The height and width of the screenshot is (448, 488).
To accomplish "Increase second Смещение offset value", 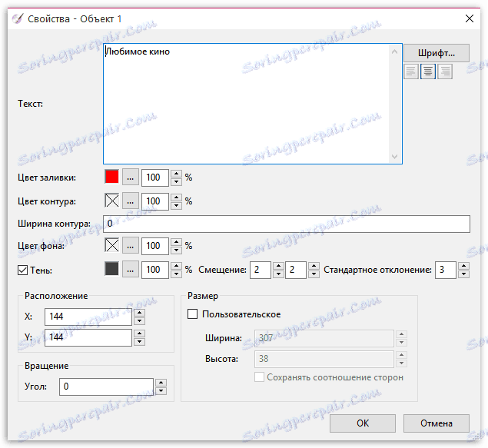I will click(314, 266).
